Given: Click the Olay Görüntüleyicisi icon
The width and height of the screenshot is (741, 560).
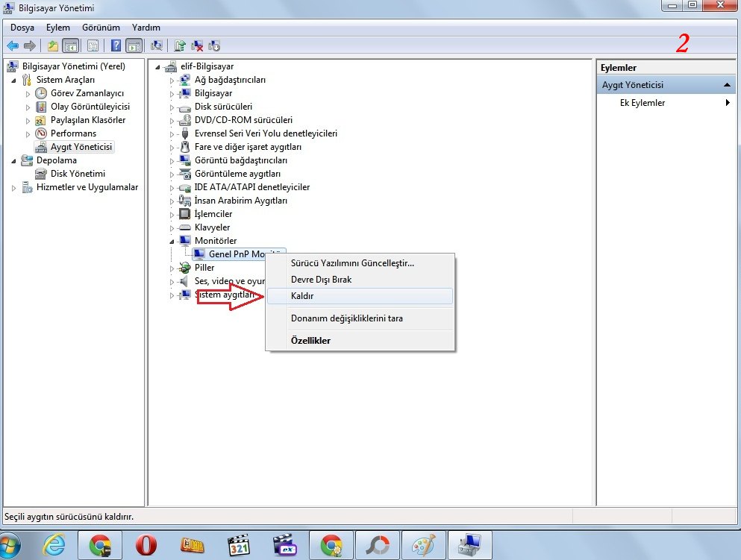Looking at the screenshot, I should [x=41, y=107].
